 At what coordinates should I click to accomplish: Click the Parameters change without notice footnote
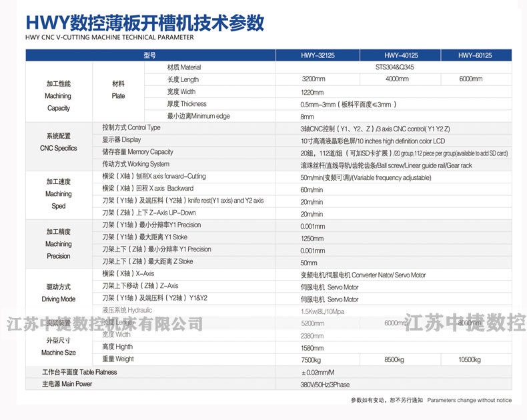click(469, 400)
